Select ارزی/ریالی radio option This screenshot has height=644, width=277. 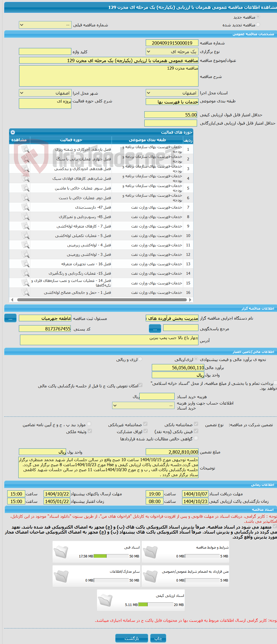(x=196, y=359)
